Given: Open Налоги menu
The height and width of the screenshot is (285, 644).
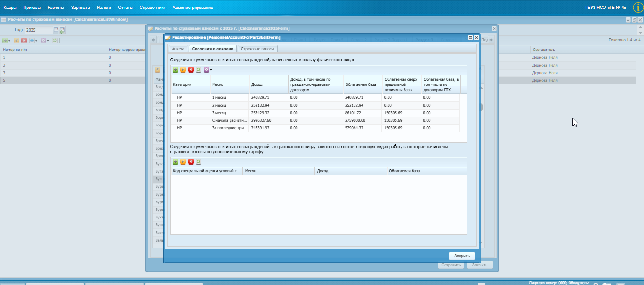Looking at the screenshot, I should click(x=104, y=8).
